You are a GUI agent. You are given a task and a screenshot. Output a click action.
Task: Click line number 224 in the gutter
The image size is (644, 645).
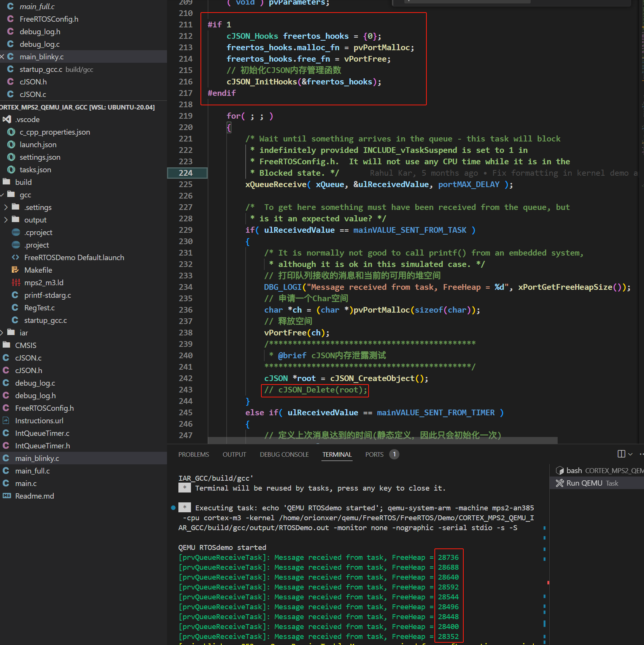186,173
